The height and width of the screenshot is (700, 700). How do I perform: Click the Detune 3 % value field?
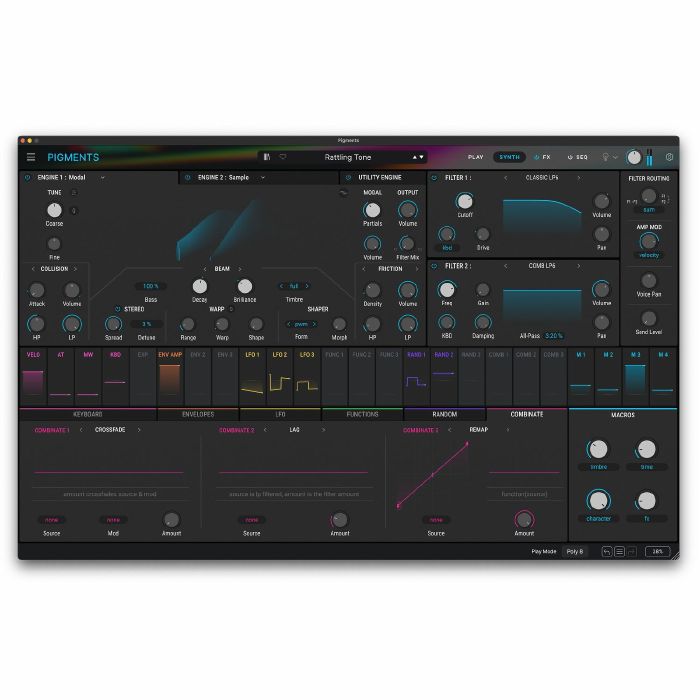146,324
